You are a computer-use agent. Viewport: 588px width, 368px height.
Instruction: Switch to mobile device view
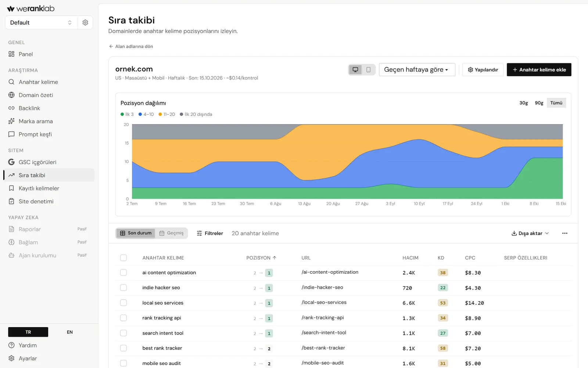(x=369, y=70)
